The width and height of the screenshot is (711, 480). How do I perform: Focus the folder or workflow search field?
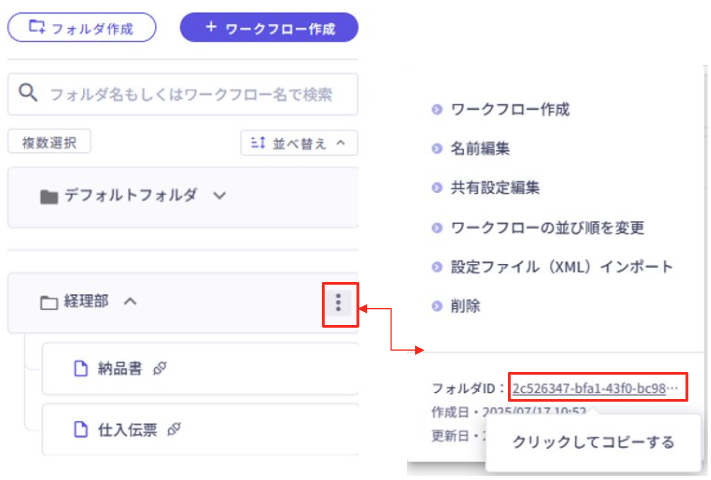pyautogui.click(x=190, y=95)
